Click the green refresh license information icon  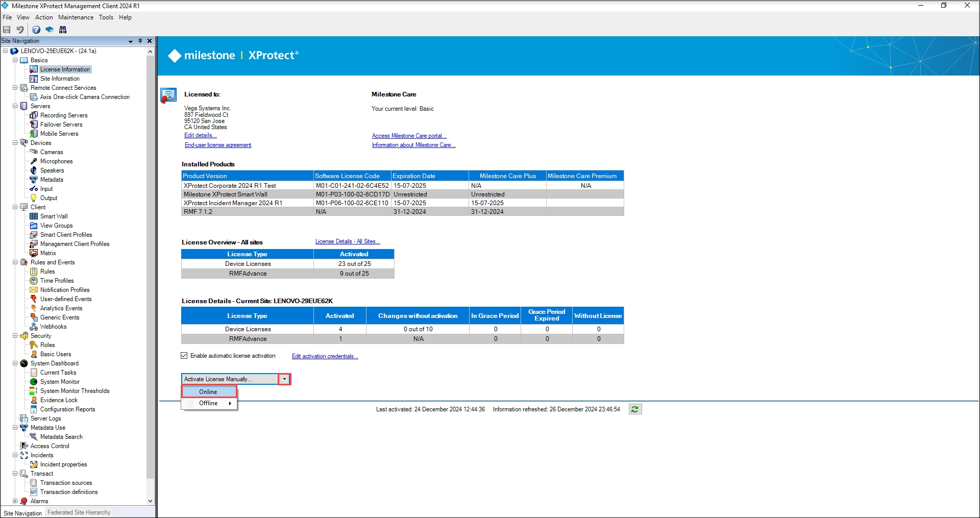point(634,409)
